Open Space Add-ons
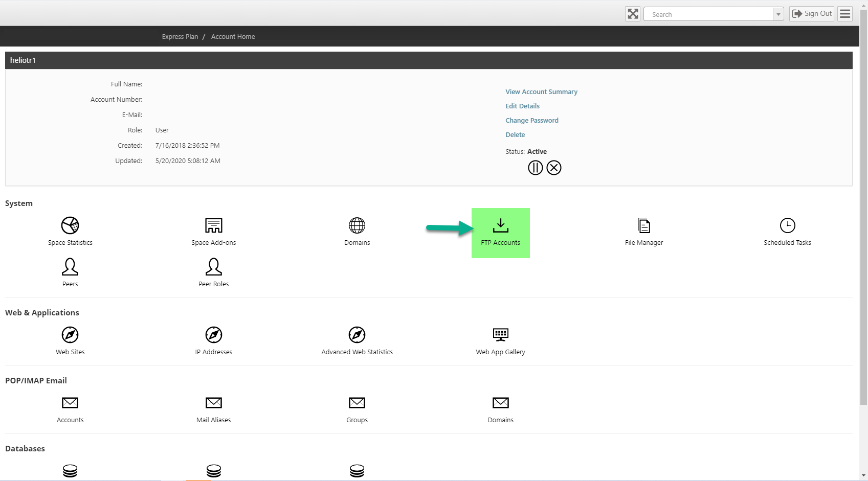868x481 pixels. 214,232
